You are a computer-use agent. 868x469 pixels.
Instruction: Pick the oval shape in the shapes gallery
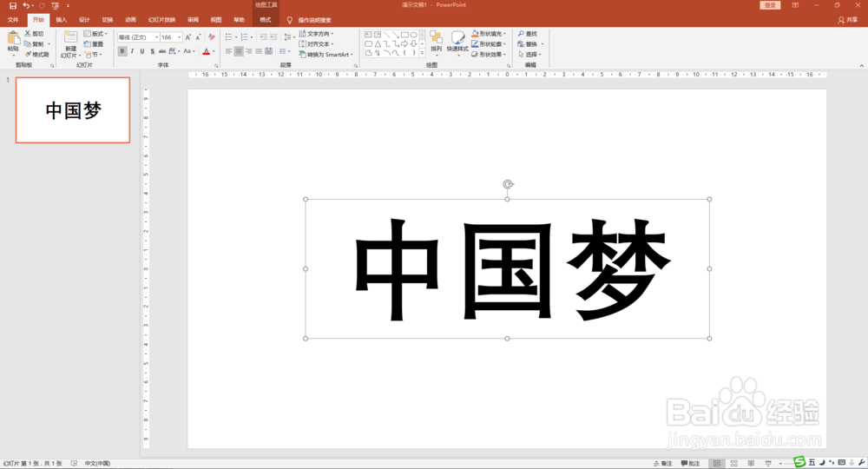click(413, 35)
